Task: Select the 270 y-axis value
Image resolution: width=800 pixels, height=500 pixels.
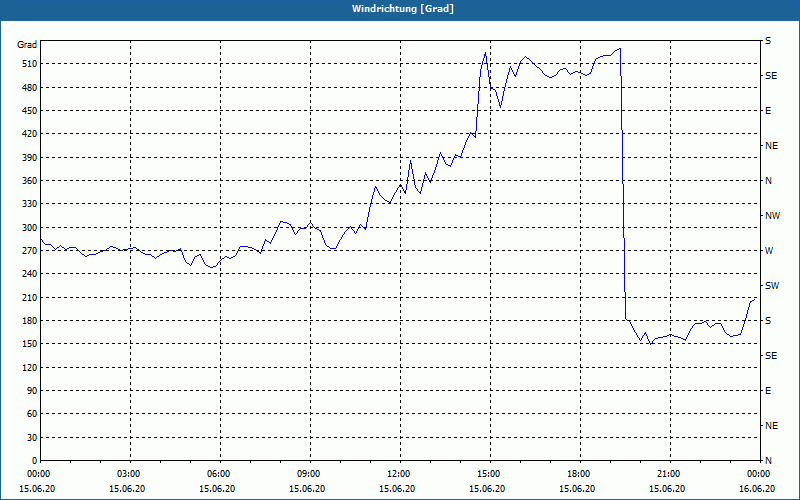Action: [30, 251]
